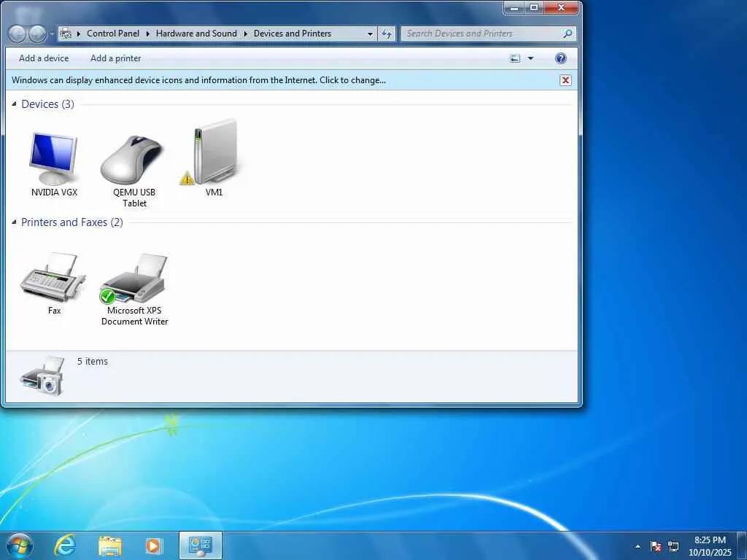This screenshot has width=747, height=560.
Task: Dismiss the information bar with red X
Action: (x=565, y=80)
